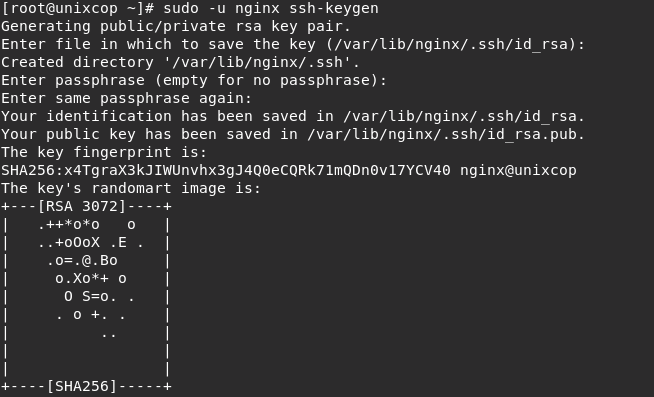This screenshot has width=654, height=397.
Task: Click the SHA256 fingerprint hash string
Action: (x=226, y=170)
